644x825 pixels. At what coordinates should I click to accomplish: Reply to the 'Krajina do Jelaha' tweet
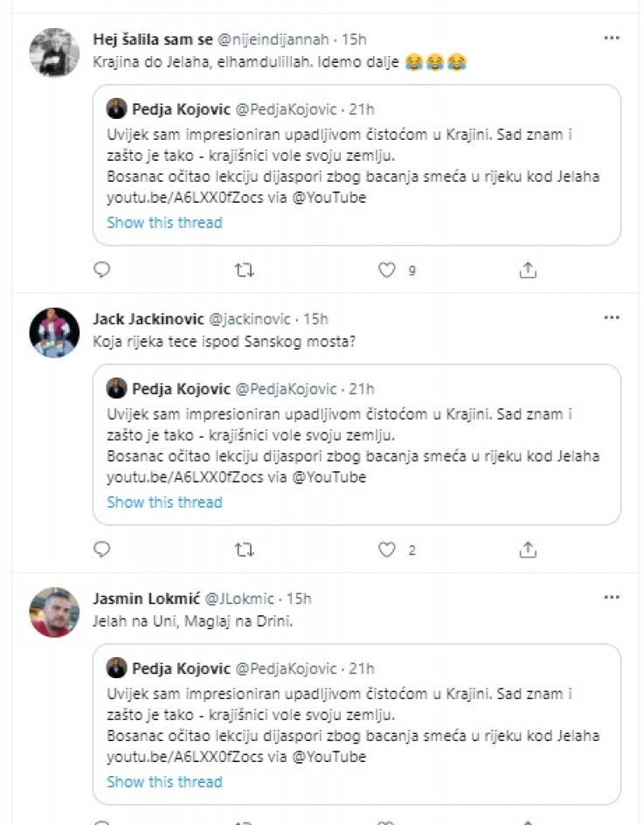pyautogui.click(x=102, y=270)
